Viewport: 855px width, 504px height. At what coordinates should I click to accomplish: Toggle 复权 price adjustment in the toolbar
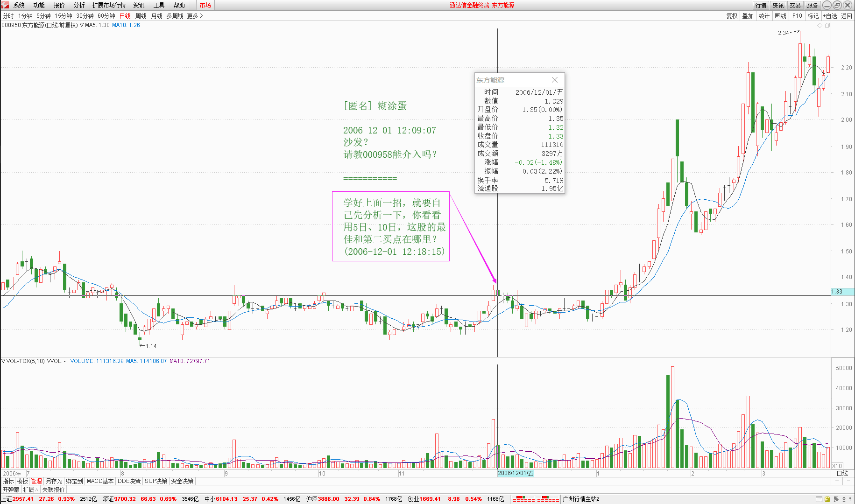tap(732, 16)
